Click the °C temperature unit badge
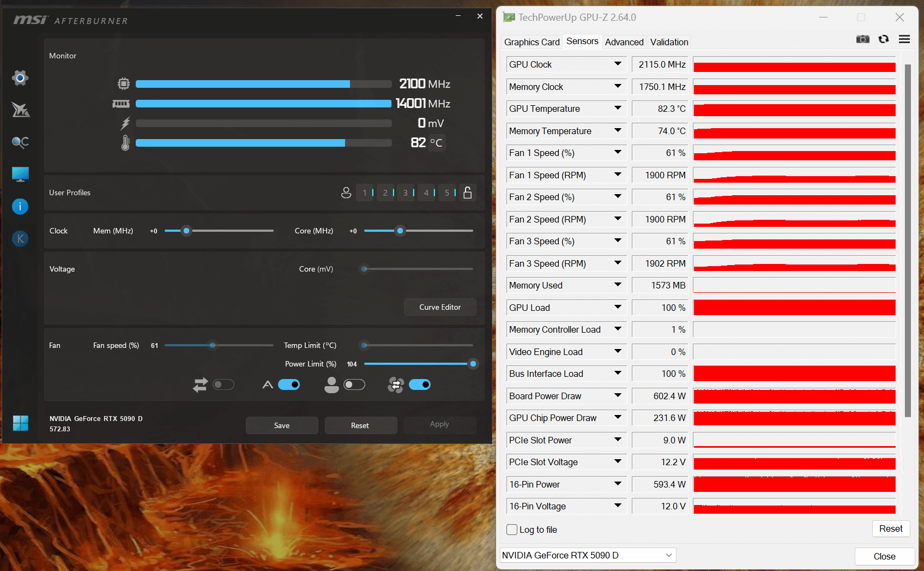Image resolution: width=924 pixels, height=571 pixels. tap(436, 143)
